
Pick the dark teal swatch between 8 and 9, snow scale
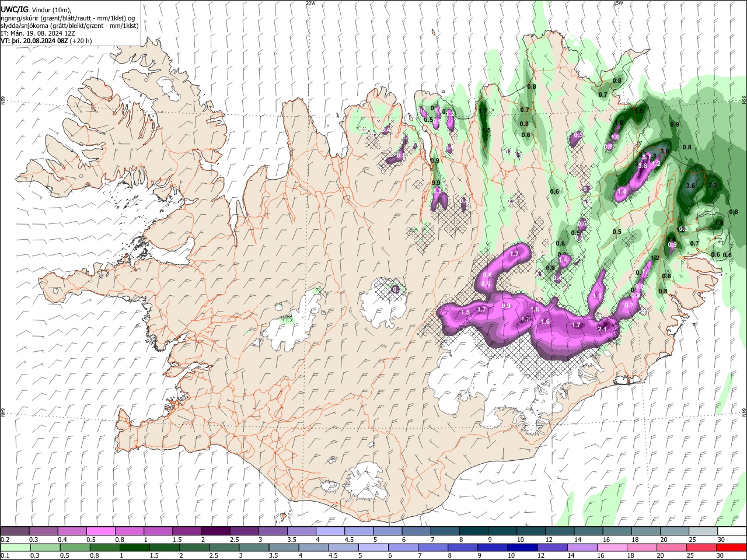tap(473, 531)
